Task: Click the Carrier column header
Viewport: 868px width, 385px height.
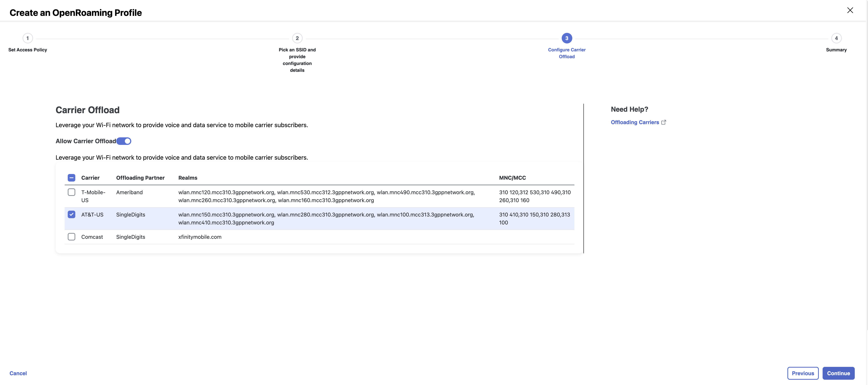Action: tap(90, 178)
